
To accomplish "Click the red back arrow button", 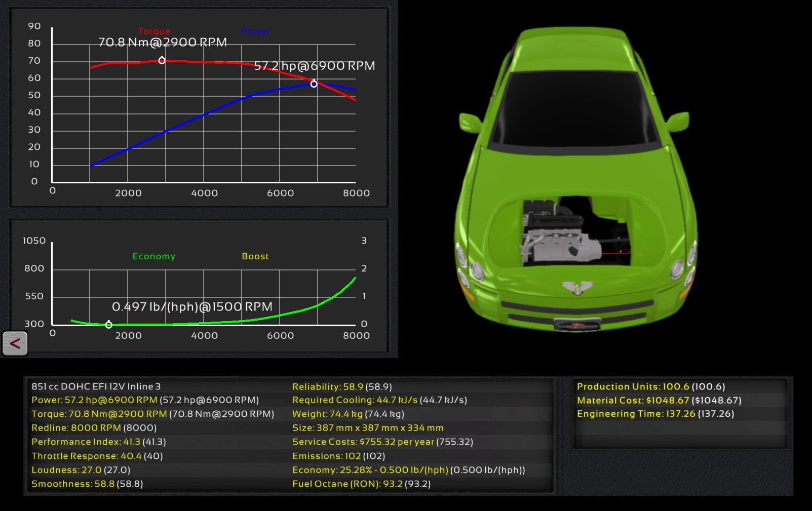I will tap(15, 343).
